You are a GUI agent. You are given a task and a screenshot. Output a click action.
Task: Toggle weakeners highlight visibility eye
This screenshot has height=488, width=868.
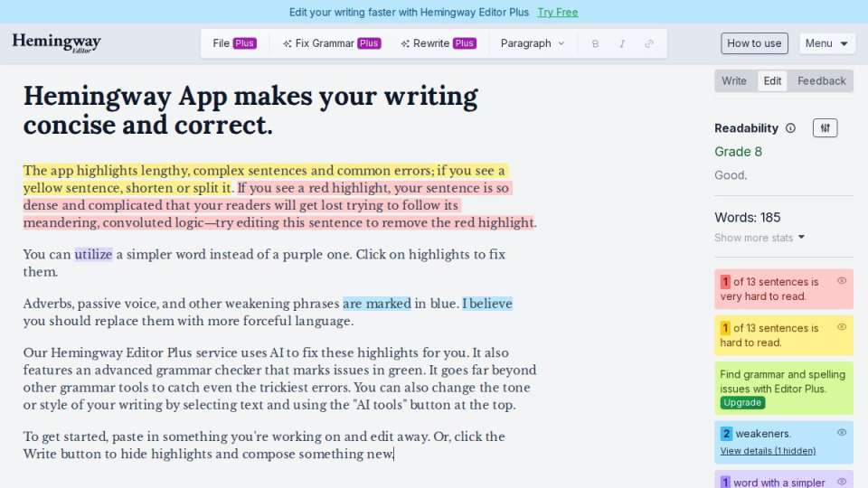tap(842, 433)
